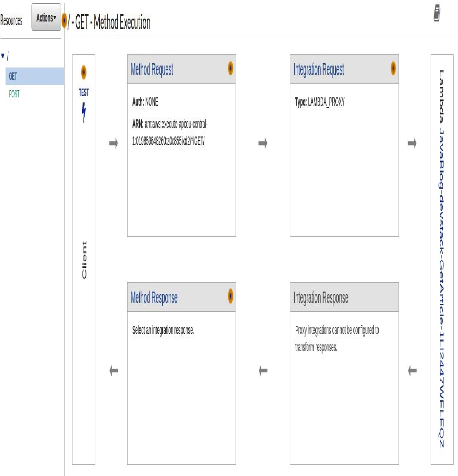The image size is (458, 476).
Task: Open the Actions dropdown
Action: coord(46,18)
